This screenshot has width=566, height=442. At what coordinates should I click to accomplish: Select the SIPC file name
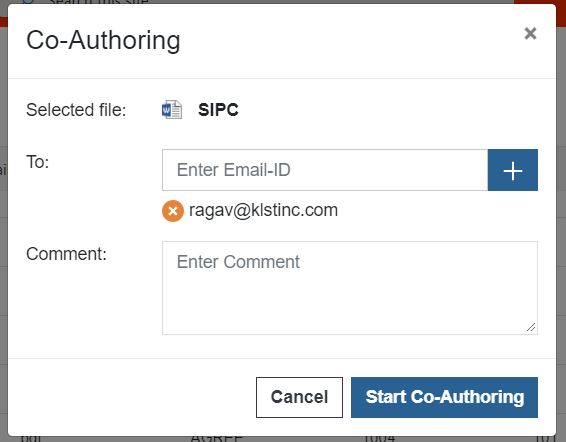218,110
